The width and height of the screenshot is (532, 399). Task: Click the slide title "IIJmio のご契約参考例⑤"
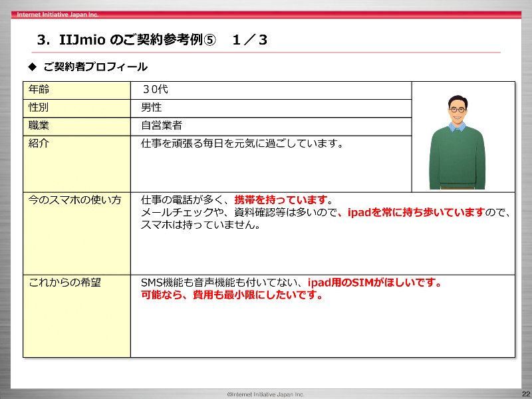(138, 40)
